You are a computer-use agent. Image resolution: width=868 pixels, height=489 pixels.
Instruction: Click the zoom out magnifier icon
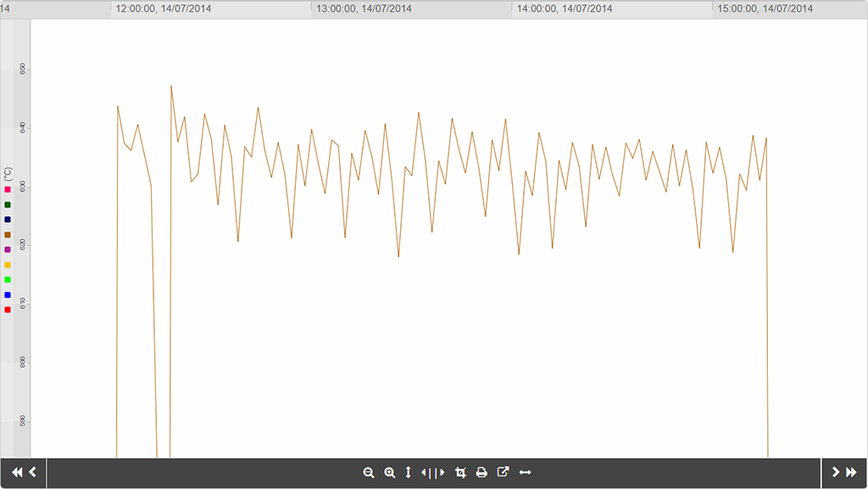369,473
